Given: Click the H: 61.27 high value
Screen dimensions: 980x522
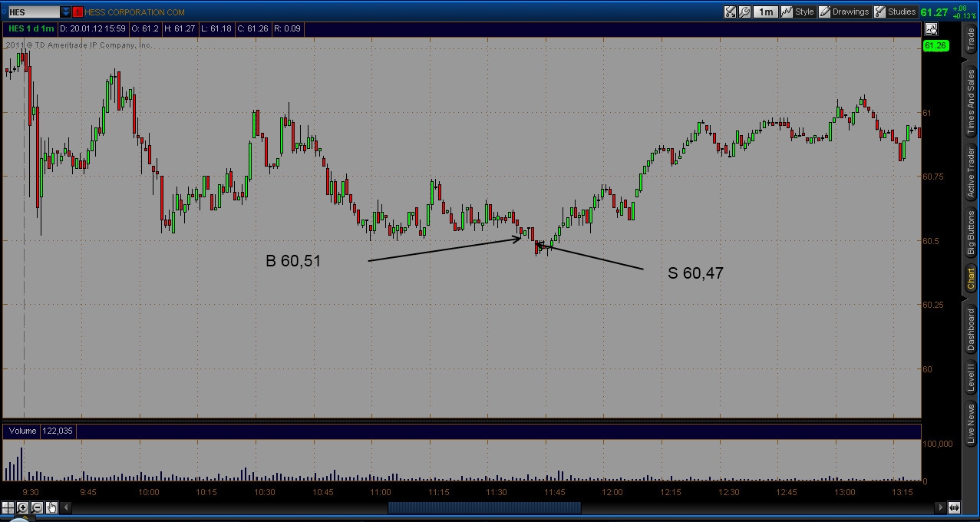Looking at the screenshot, I should click(x=180, y=28).
